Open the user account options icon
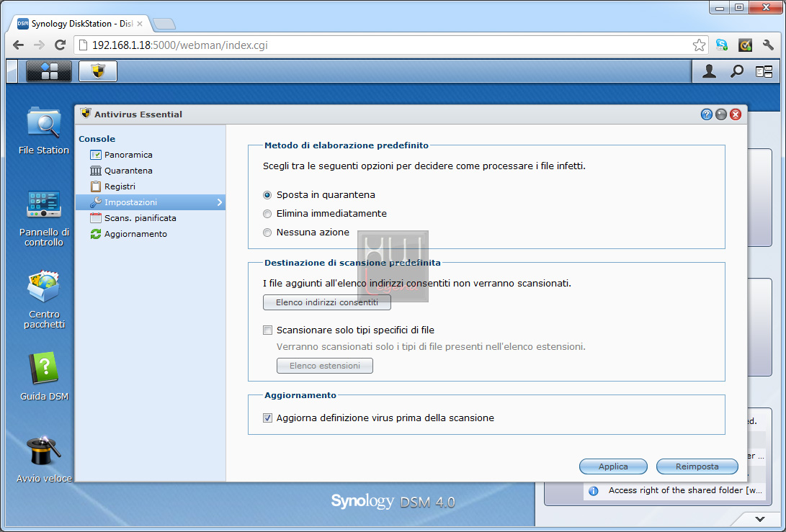786x532 pixels. [x=709, y=72]
